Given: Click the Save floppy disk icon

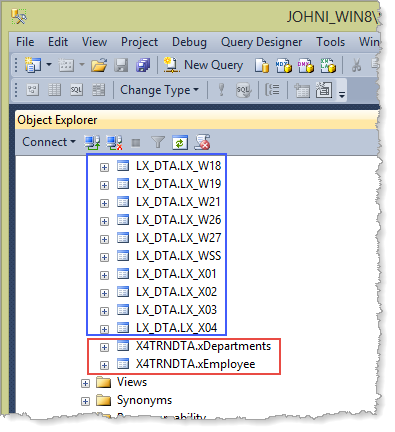Looking at the screenshot, I should coord(121,65).
